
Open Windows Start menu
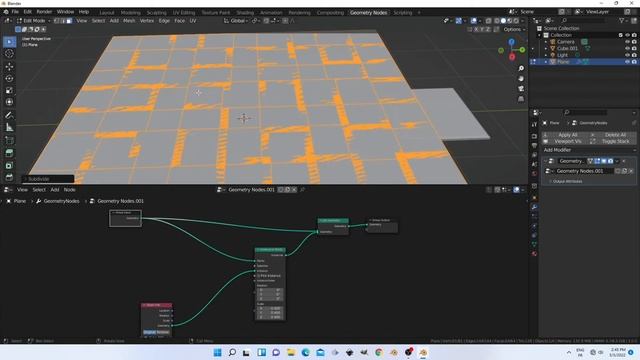218,352
